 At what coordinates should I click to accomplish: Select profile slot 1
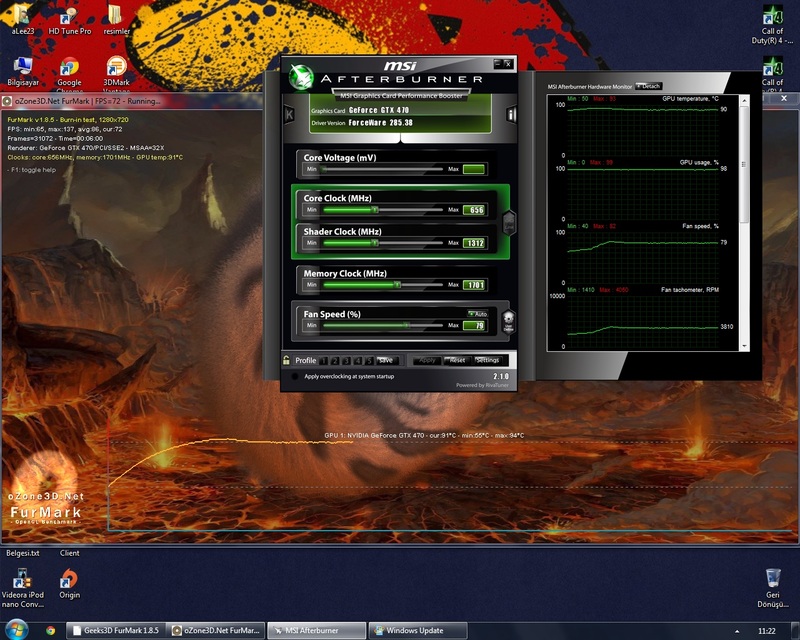point(323,360)
